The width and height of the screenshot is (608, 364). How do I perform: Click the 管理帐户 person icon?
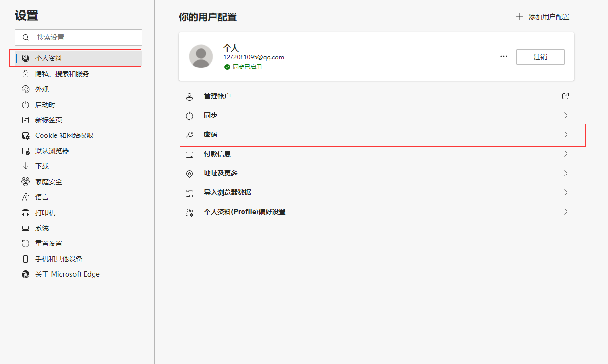189,96
